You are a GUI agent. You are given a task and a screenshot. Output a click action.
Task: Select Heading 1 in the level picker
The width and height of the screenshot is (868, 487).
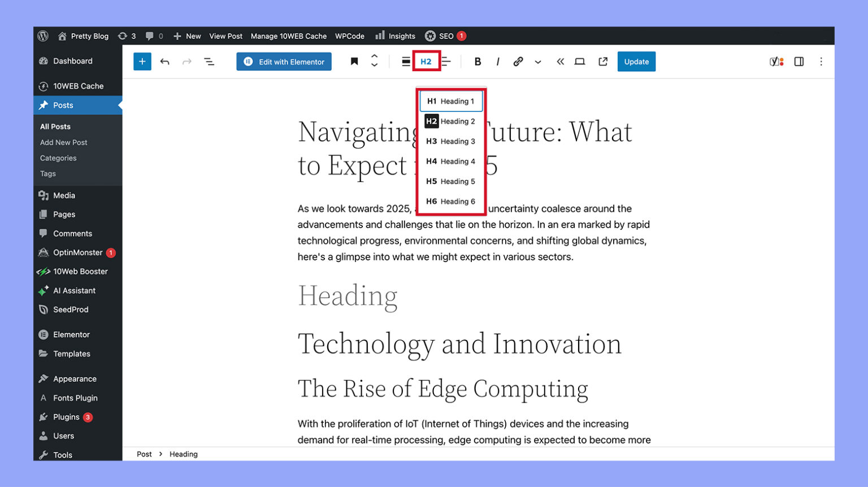pyautogui.click(x=450, y=101)
